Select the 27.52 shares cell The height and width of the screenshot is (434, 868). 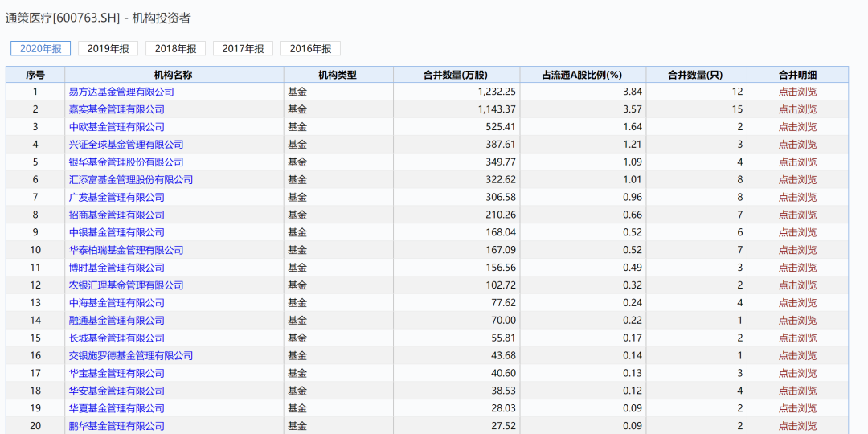coord(457,426)
